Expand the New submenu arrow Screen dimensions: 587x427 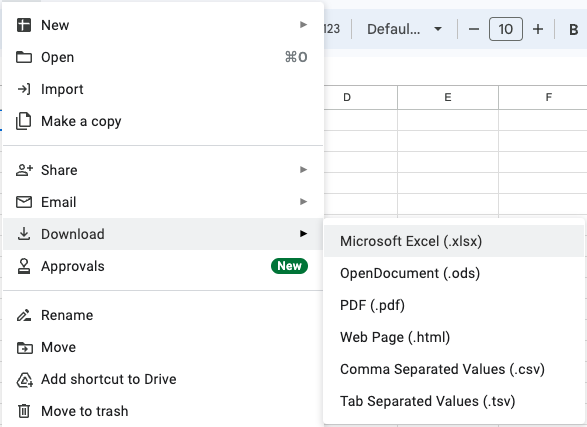point(304,25)
